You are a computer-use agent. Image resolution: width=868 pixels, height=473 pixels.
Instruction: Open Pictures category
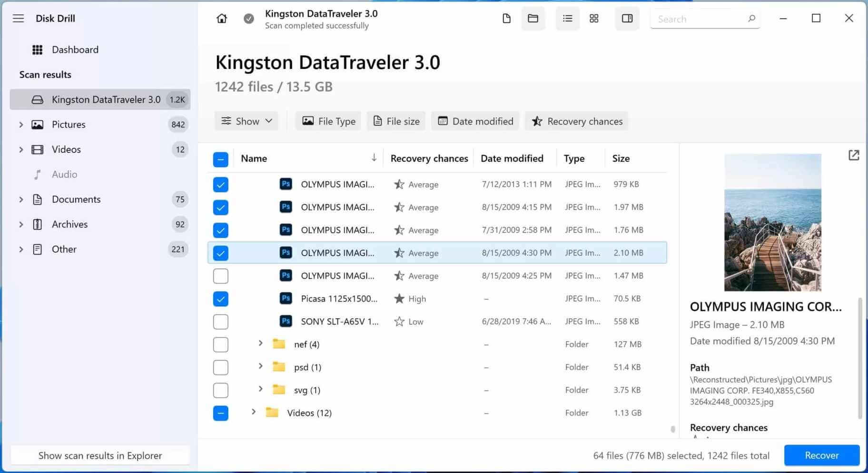[69, 125]
